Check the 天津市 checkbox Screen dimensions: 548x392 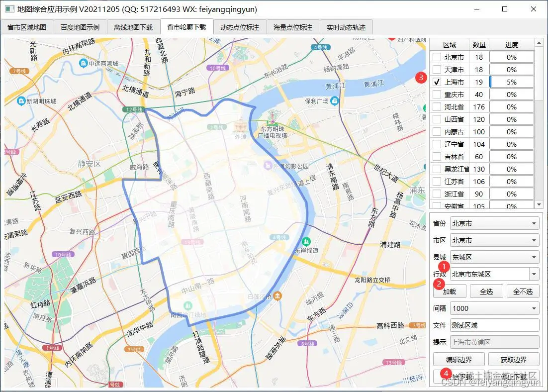437,70
